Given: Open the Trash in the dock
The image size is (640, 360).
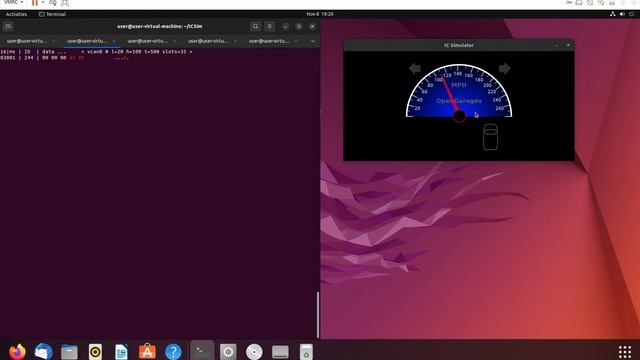Looking at the screenshot, I should (x=306, y=351).
